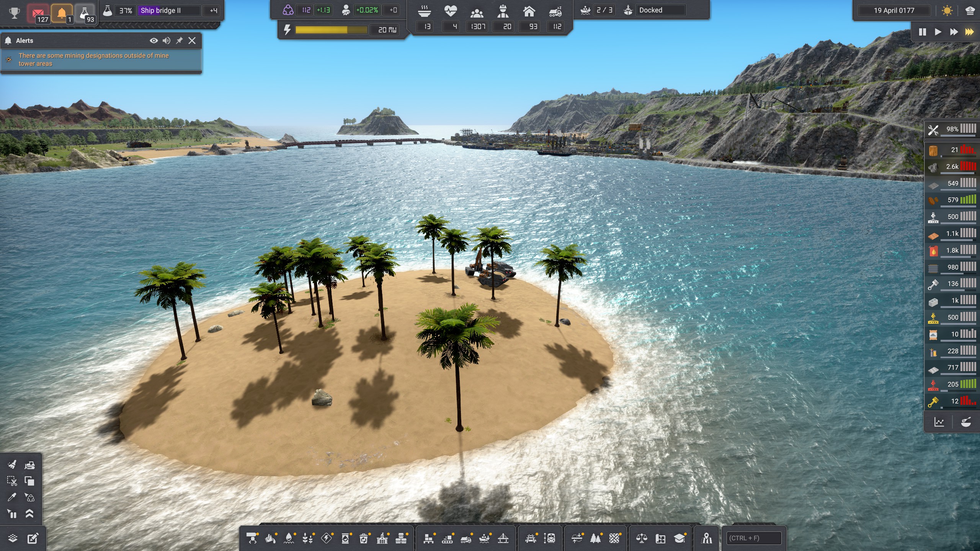980x551 pixels.
Task: Mute alert sounds speaker icon
Action: click(x=166, y=41)
